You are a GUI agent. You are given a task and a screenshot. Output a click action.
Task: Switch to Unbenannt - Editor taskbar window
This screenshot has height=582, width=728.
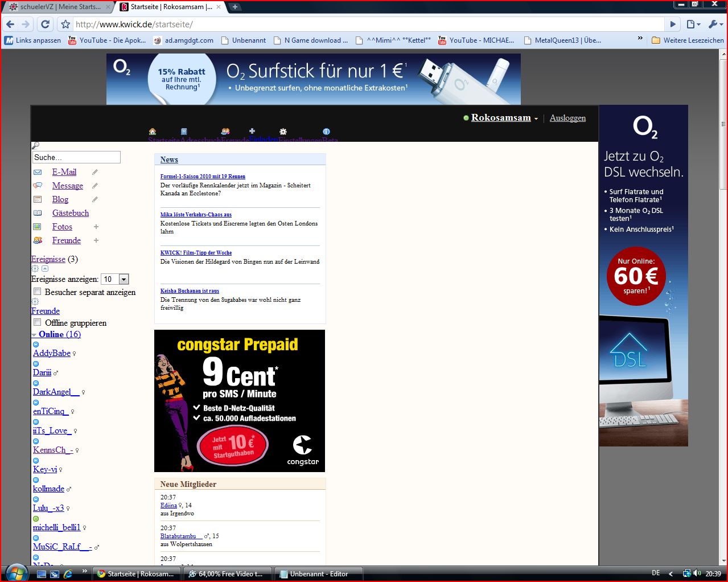(318, 574)
